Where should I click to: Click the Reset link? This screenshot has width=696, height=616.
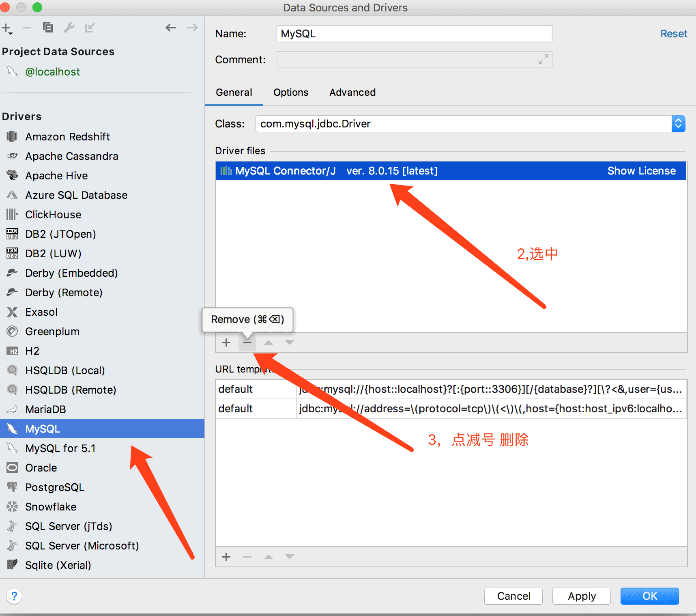[674, 34]
